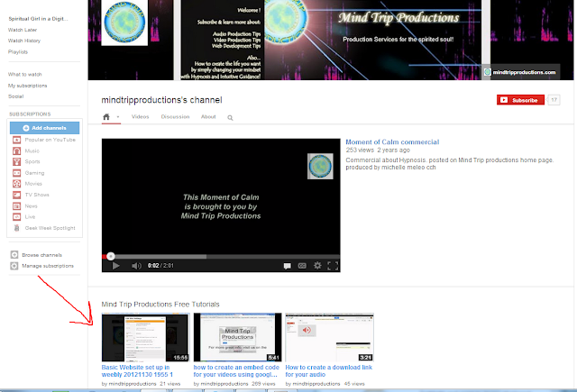The width and height of the screenshot is (577, 392).
Task: Go to My subscriptions
Action: 28,86
